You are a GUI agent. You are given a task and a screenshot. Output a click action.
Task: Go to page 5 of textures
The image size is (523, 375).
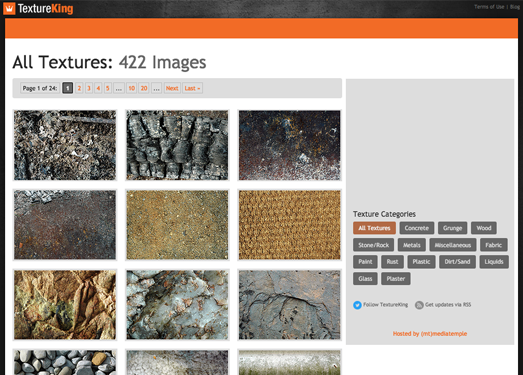tap(108, 88)
